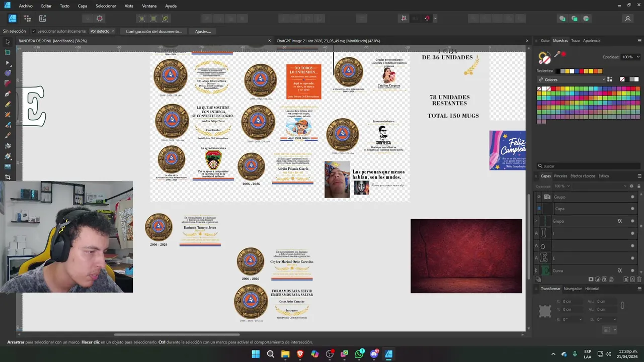The image size is (644, 362).
Task: Switch to the Layout studio icon
Action: coord(43,19)
